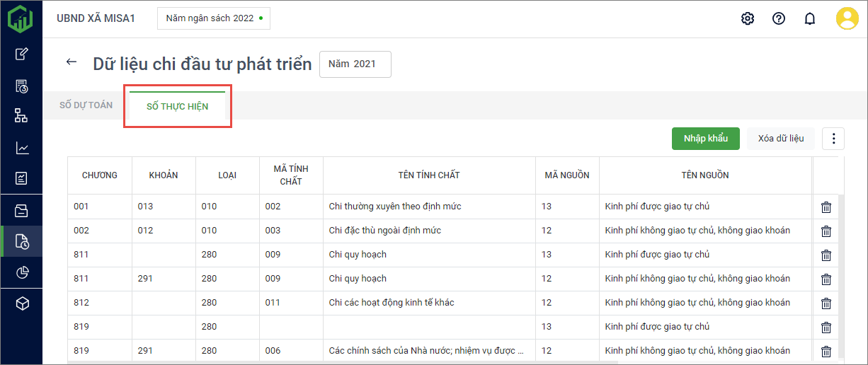Open the 3D box icon in sidebar
This screenshot has height=365, width=868.
pos(22,303)
